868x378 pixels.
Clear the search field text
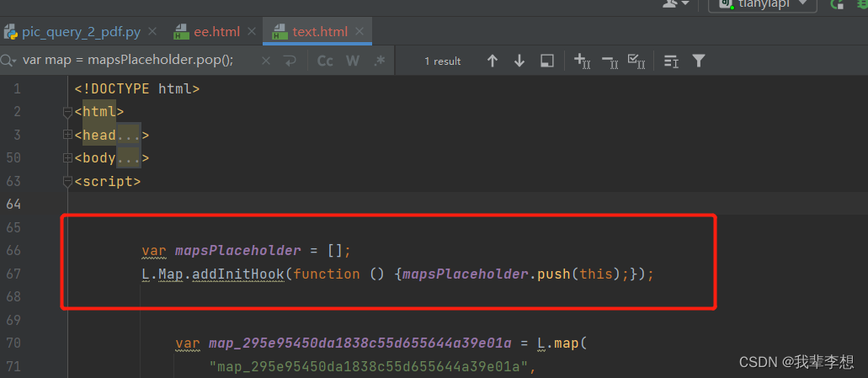(266, 61)
